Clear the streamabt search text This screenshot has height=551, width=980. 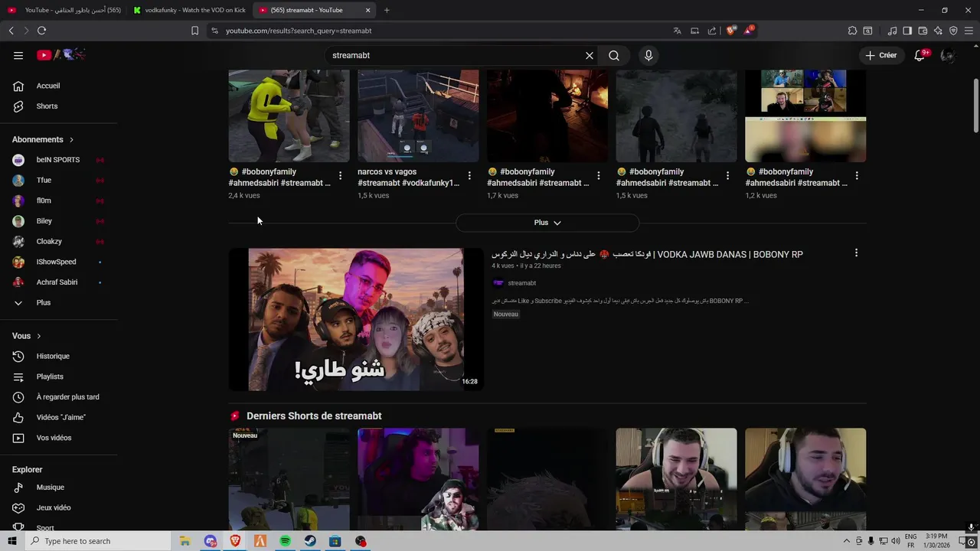coord(590,55)
